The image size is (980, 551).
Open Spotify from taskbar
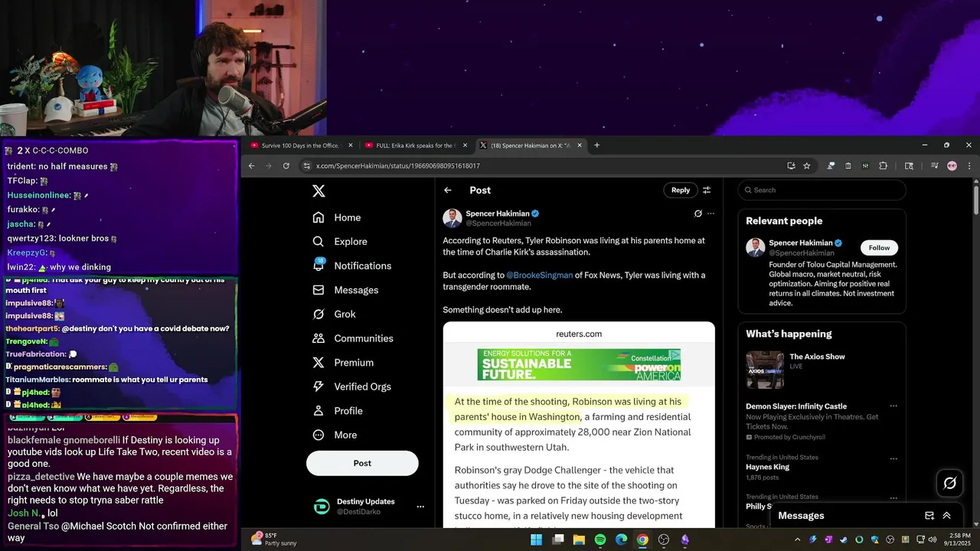click(600, 540)
